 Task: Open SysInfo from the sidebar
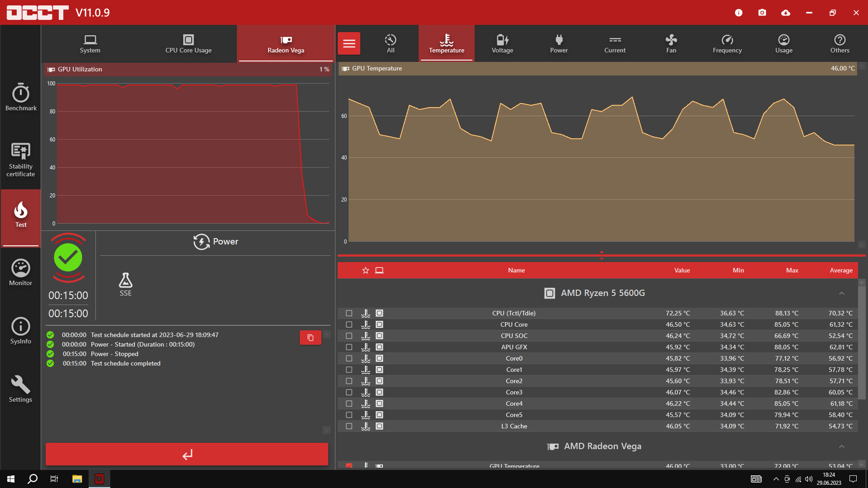click(21, 331)
